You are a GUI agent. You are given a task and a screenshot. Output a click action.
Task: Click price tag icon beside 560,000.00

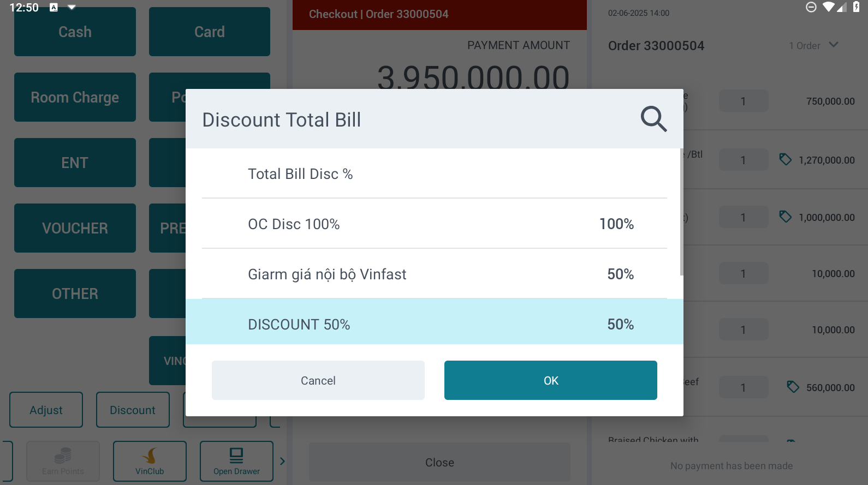tap(793, 387)
